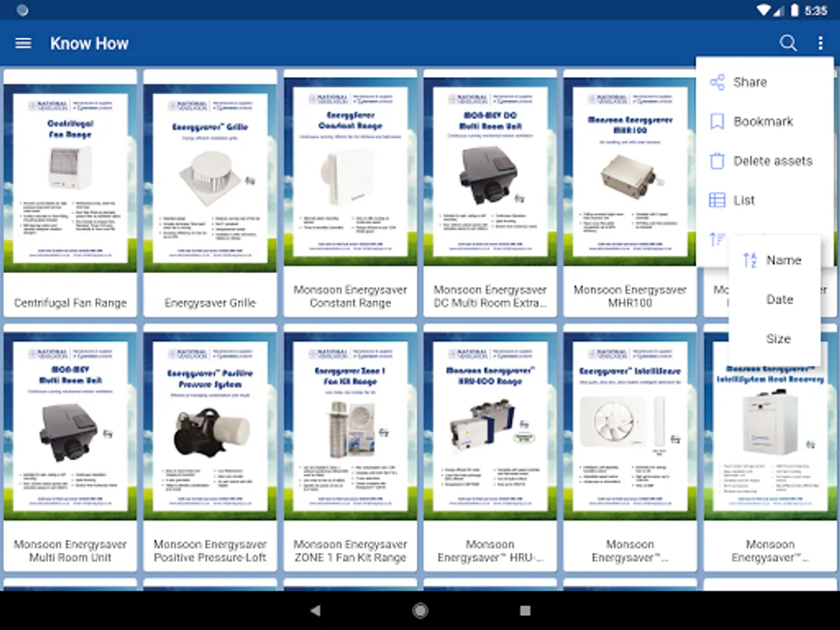Click 'Monsoon Energysaver DC Multi Room Extra...' caption
This screenshot has height=630, width=840.
(490, 296)
